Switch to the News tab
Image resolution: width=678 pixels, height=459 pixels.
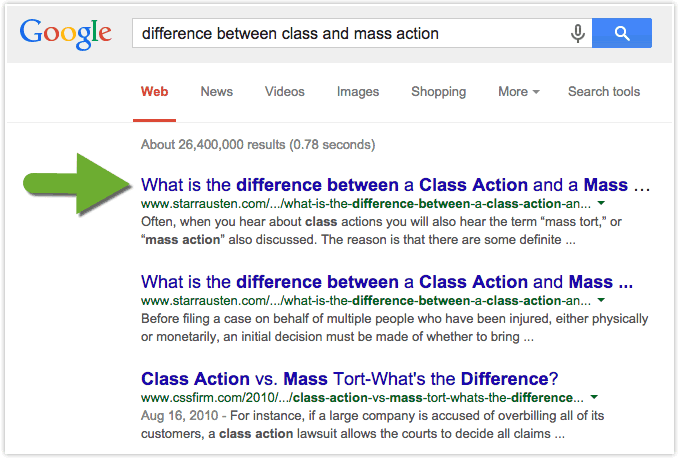coord(217,92)
